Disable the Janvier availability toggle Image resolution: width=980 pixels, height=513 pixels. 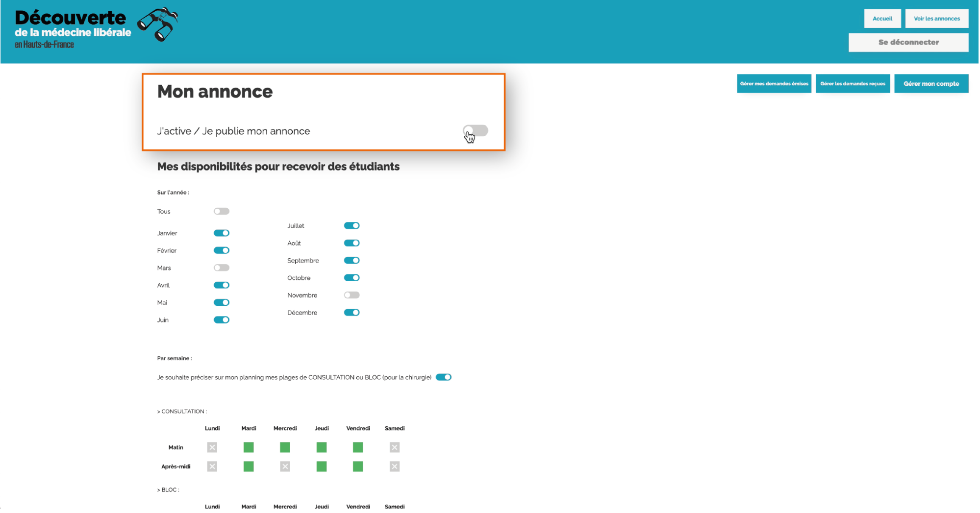tap(221, 233)
